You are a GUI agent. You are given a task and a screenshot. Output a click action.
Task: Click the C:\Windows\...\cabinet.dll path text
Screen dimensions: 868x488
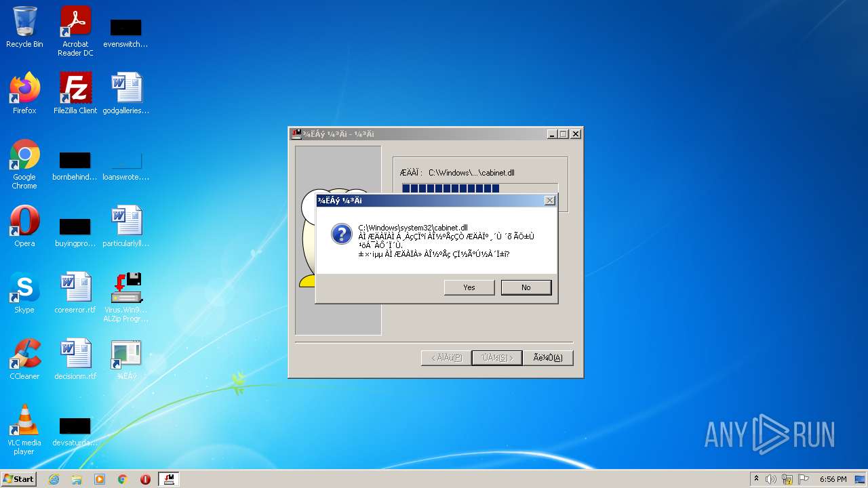pos(471,173)
